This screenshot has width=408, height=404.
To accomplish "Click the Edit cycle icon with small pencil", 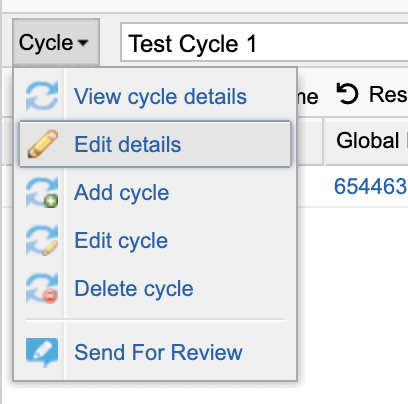I will pos(42,240).
